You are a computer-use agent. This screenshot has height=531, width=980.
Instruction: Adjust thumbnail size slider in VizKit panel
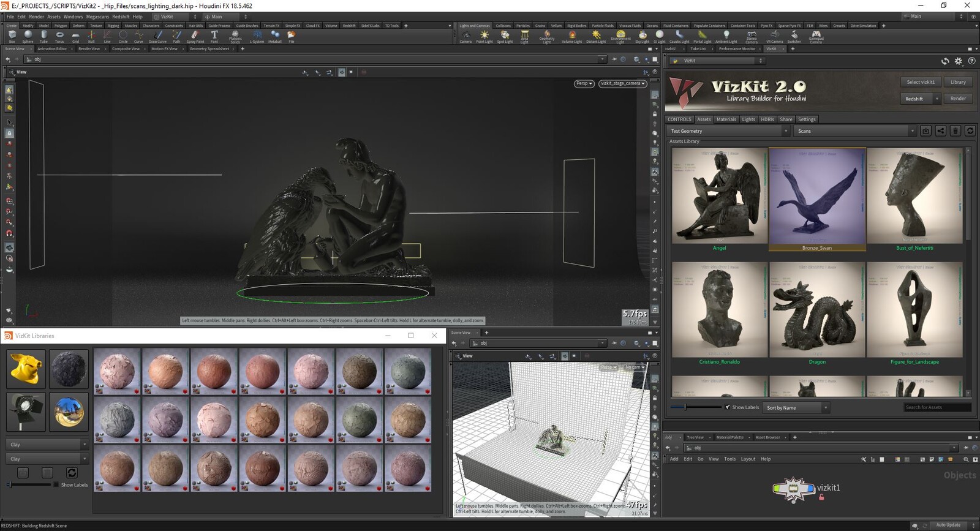696,407
